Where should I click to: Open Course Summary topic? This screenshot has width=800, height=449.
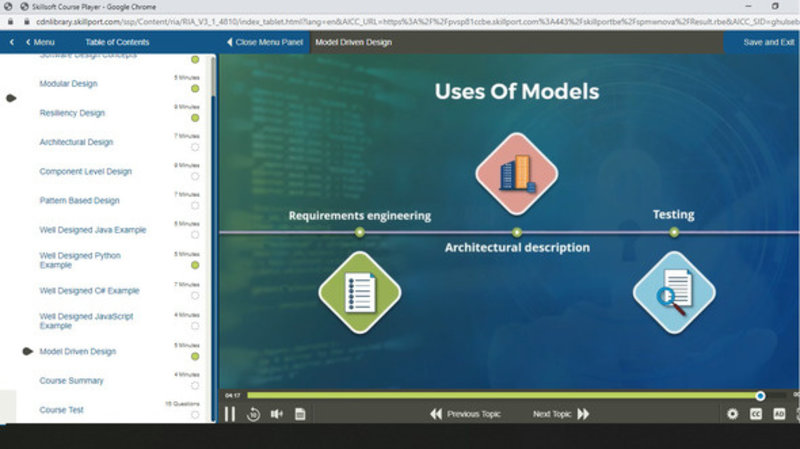point(71,381)
